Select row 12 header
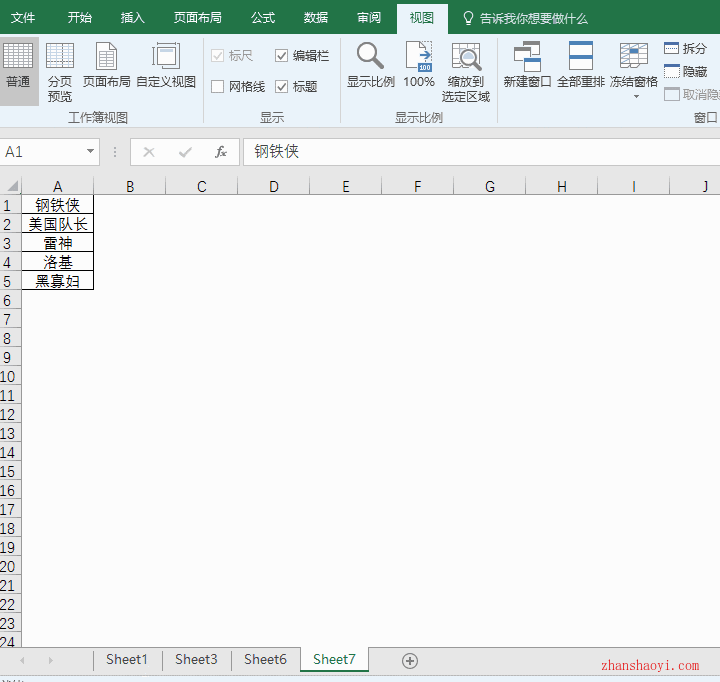Screen dimensions: 720x682 pyautogui.click(x=10, y=414)
